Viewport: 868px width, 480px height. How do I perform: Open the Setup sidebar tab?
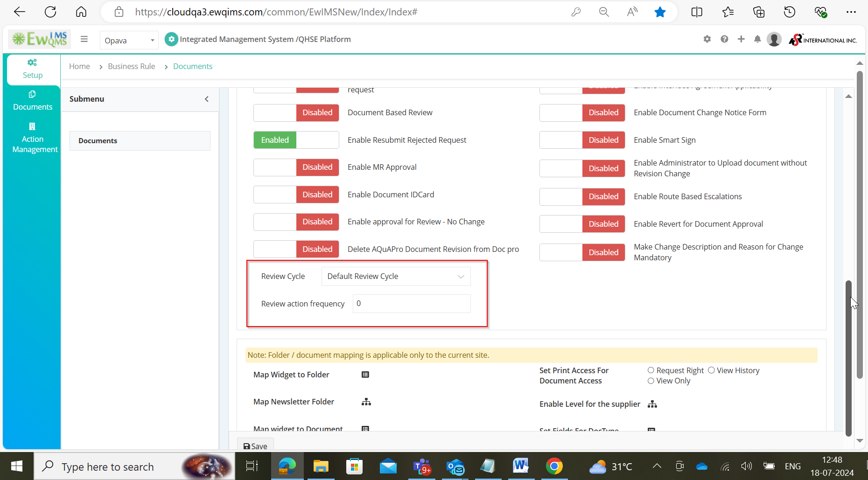pyautogui.click(x=33, y=69)
